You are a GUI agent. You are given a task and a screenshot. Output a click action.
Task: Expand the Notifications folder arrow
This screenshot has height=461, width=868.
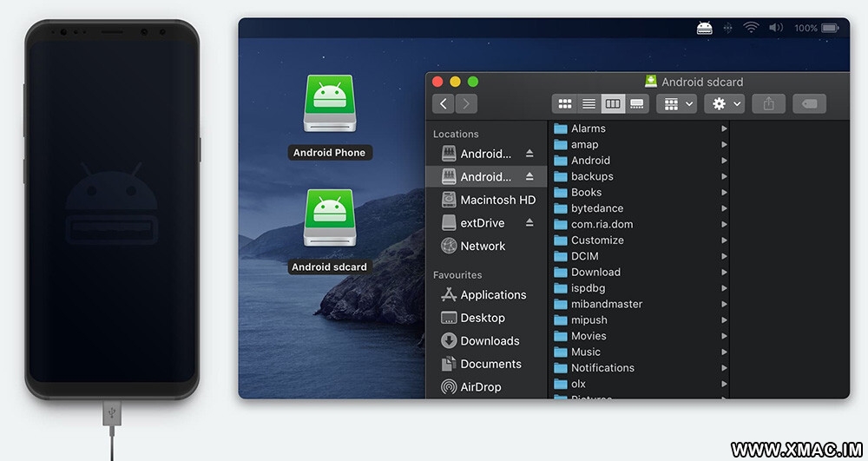tap(724, 368)
